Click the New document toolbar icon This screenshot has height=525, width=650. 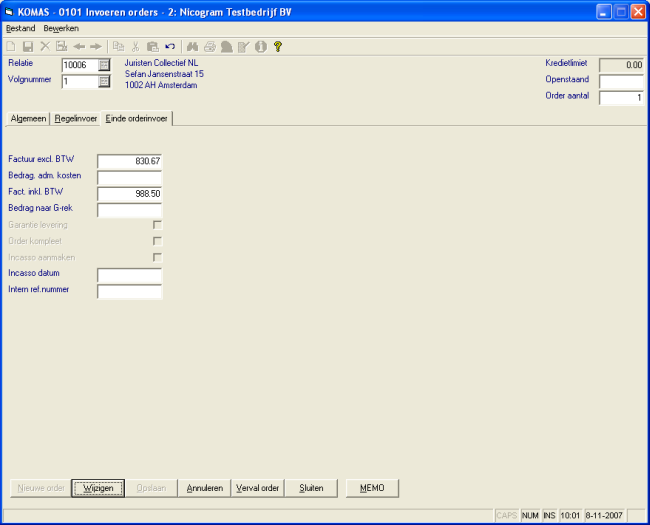pos(11,46)
